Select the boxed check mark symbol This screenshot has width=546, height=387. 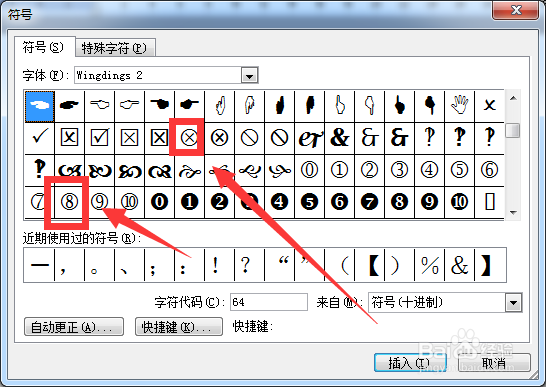tap(100, 138)
